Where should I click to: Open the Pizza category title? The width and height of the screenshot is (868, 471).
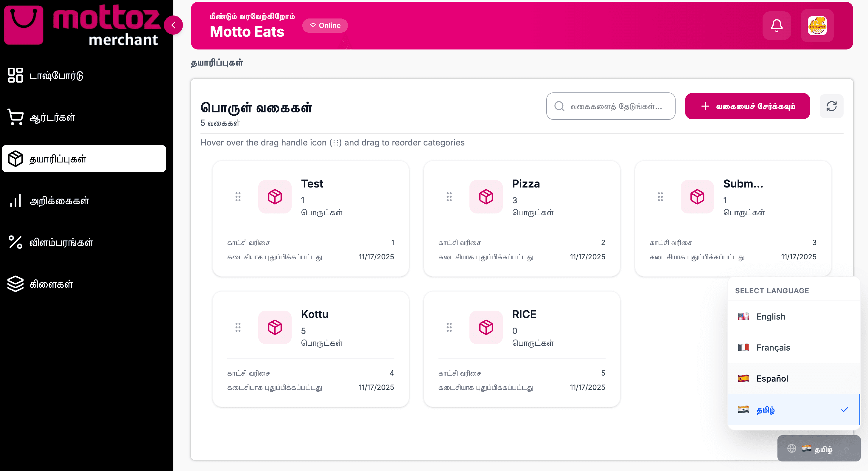click(526, 184)
